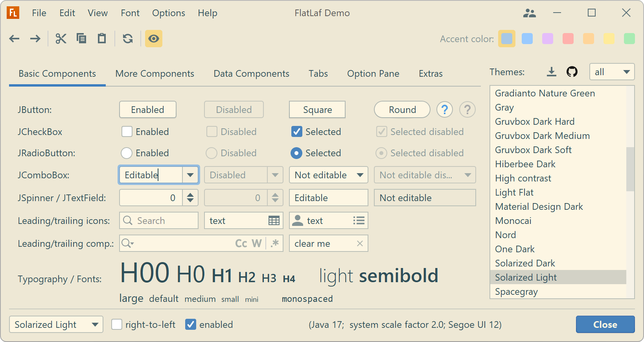
Task: Open the Not editable combo box
Action: (x=328, y=175)
